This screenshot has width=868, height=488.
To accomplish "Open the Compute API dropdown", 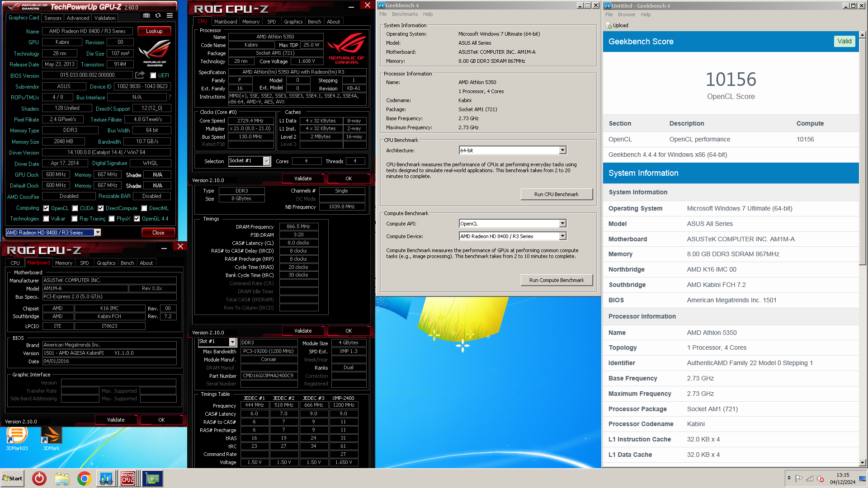I will tap(563, 224).
